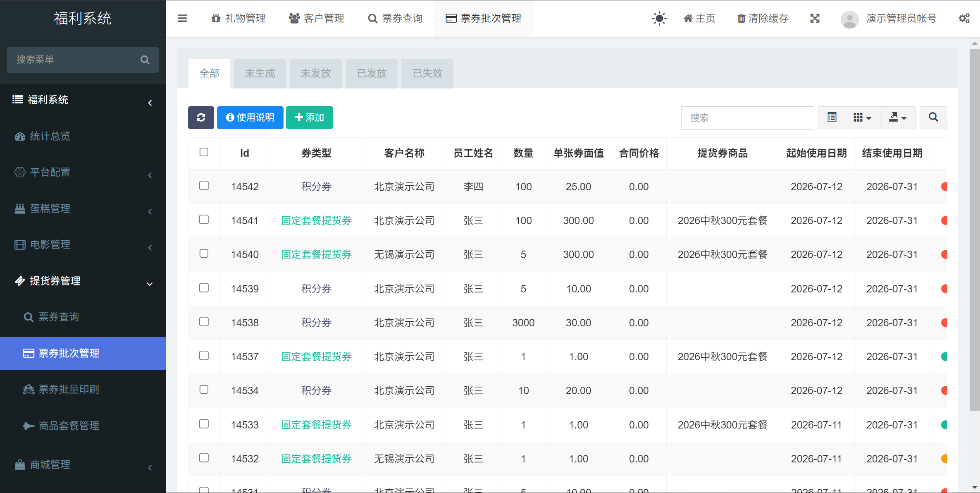Switch to the 未生成 tab
980x493 pixels.
click(260, 74)
